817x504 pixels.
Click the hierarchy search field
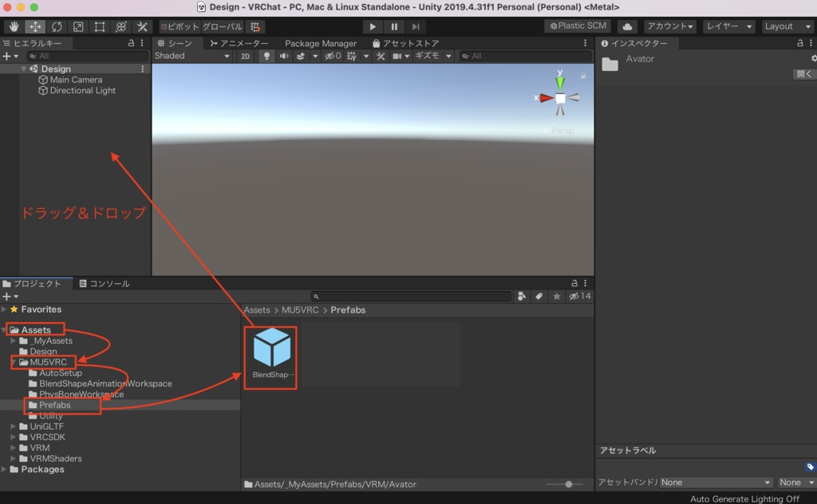pyautogui.click(x=88, y=56)
